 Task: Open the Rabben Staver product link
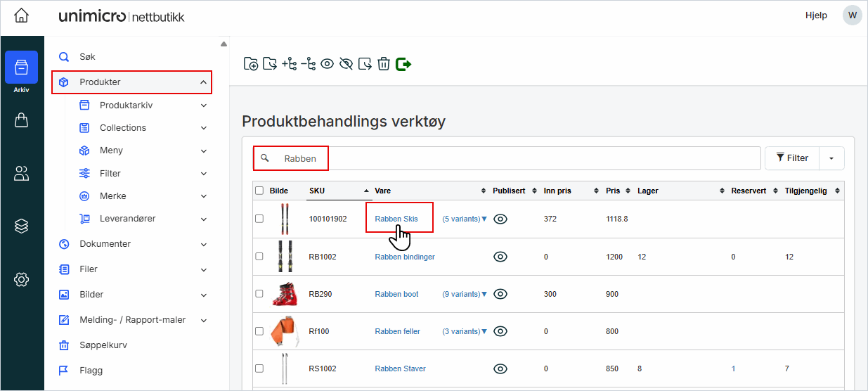pos(400,368)
